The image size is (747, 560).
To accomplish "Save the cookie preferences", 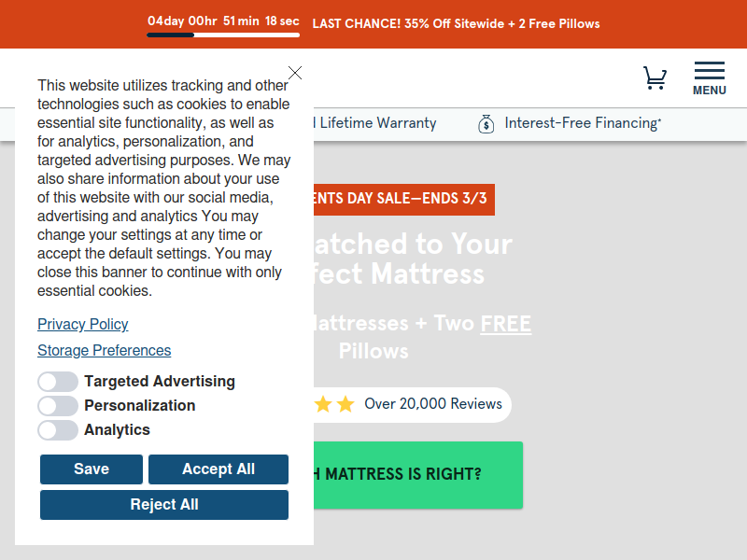I will pyautogui.click(x=92, y=469).
